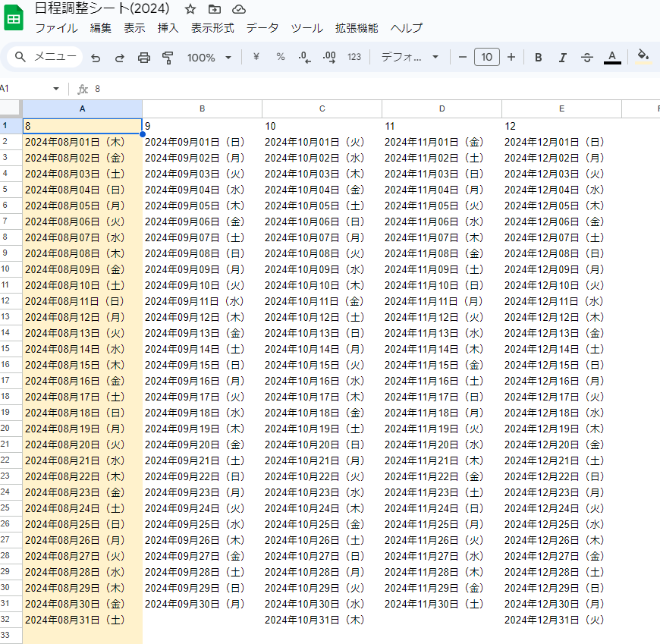The height and width of the screenshot is (644, 660).
Task: Open the ヘルプ menu
Action: coord(406,28)
